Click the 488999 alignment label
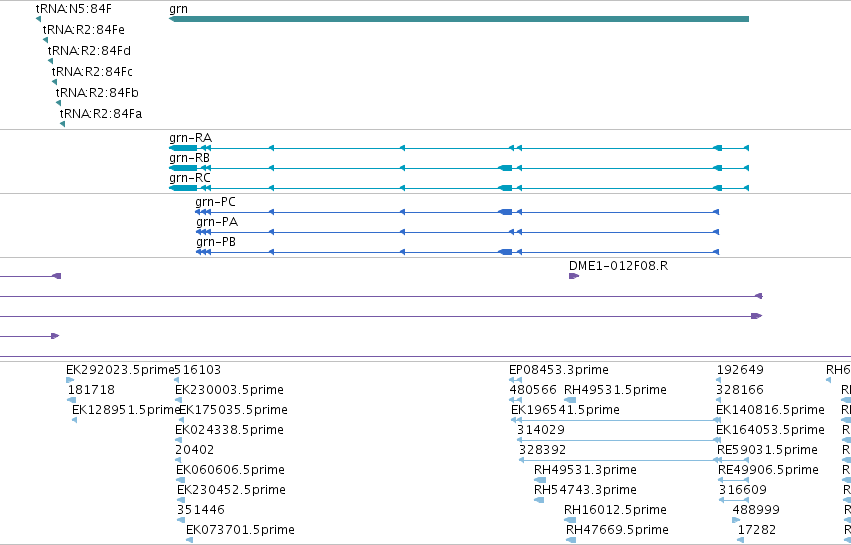The width and height of the screenshot is (851, 545). tap(756, 510)
